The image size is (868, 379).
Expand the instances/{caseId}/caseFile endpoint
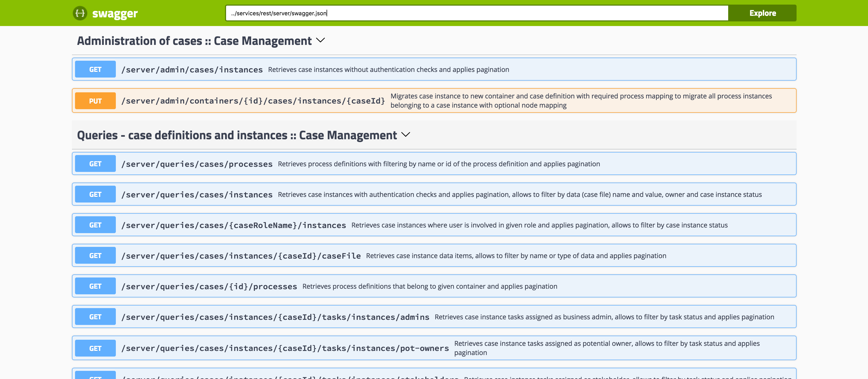click(241, 256)
